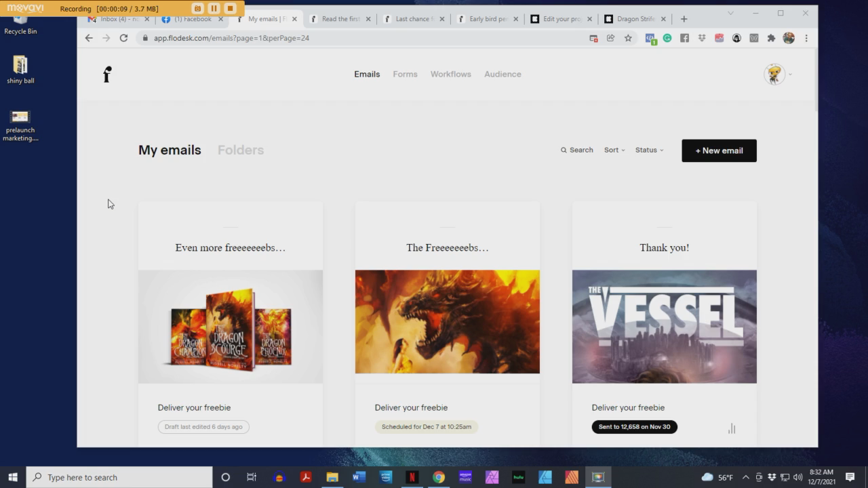This screenshot has height=488, width=868.
Task: Go to the Forms section
Action: tap(405, 75)
